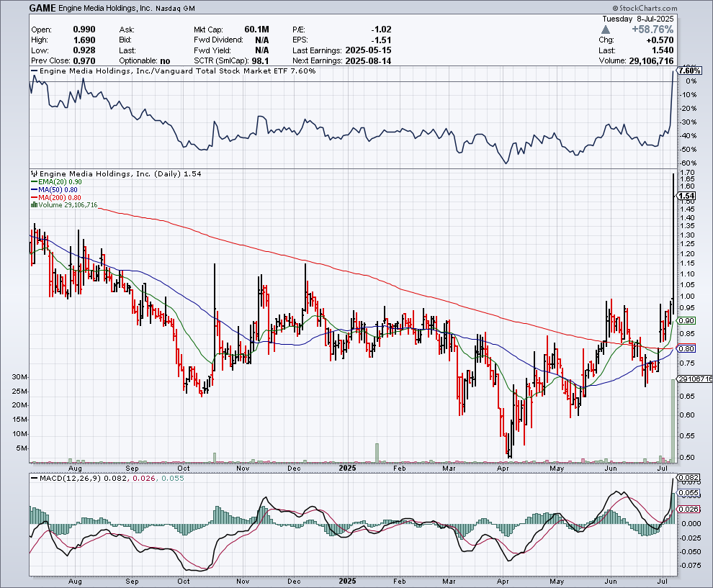
Task: Click the Optionable value no
Action: click(165, 61)
